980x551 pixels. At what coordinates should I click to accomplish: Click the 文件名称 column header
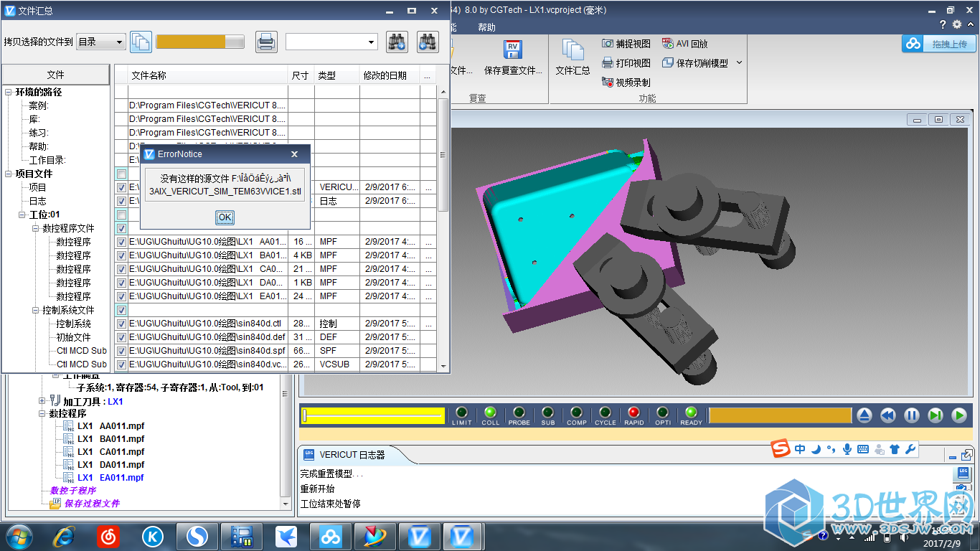coord(208,75)
